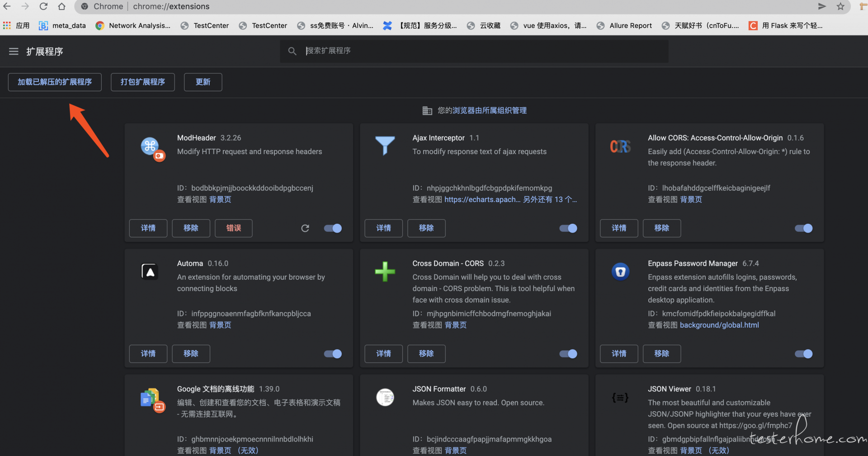Open Allure Report bookmark
The image size is (868, 456).
tap(624, 26)
